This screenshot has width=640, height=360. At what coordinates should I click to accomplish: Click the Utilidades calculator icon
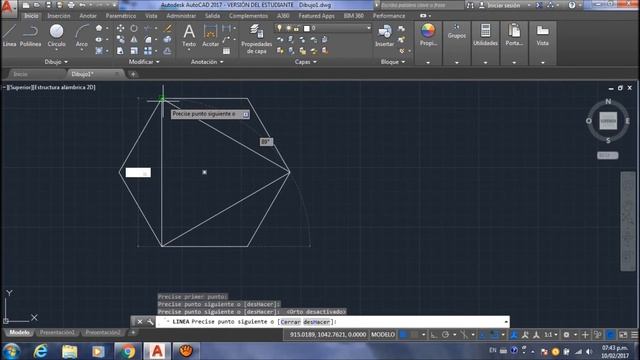coord(485,31)
